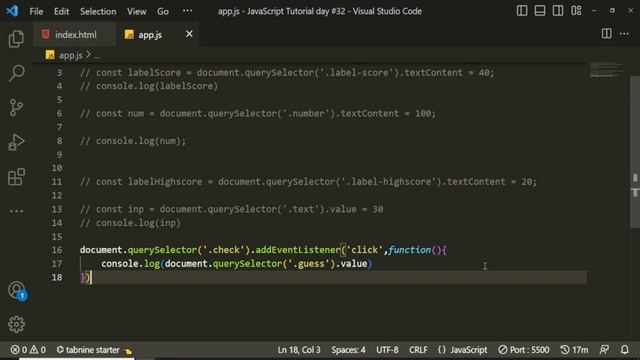Switch to index.html tab
This screenshot has height=360, width=640.
click(x=75, y=34)
